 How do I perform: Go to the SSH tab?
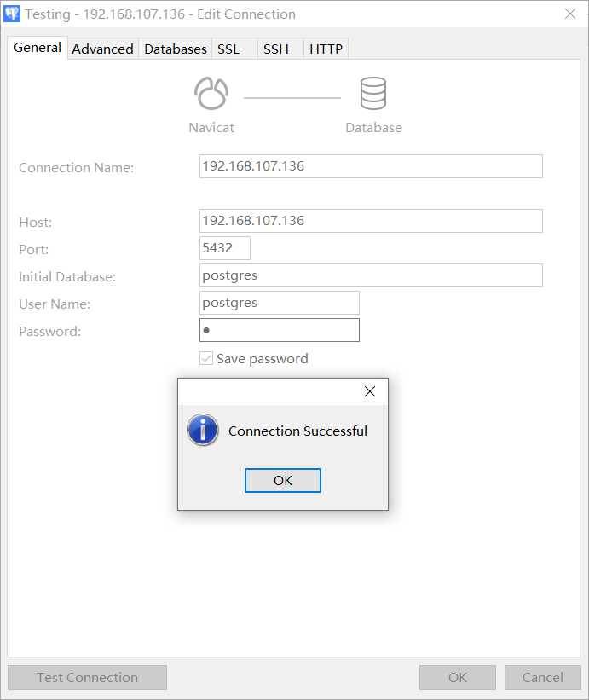click(x=275, y=49)
